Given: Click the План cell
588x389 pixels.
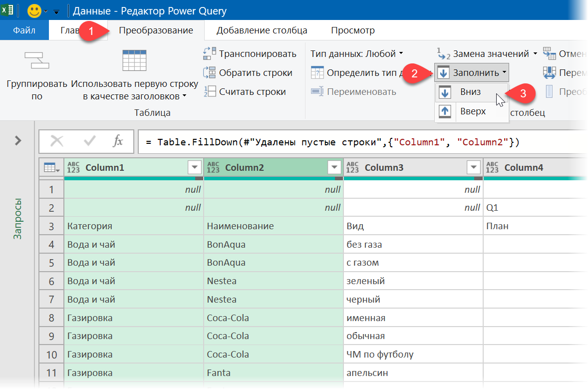Looking at the screenshot, I should (536, 226).
